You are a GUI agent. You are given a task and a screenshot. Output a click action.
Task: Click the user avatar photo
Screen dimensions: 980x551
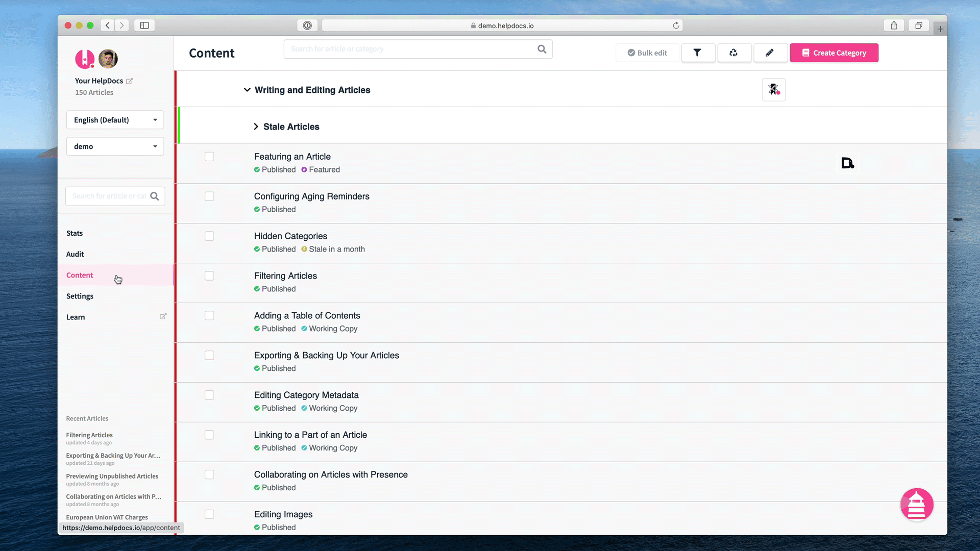coord(108,59)
